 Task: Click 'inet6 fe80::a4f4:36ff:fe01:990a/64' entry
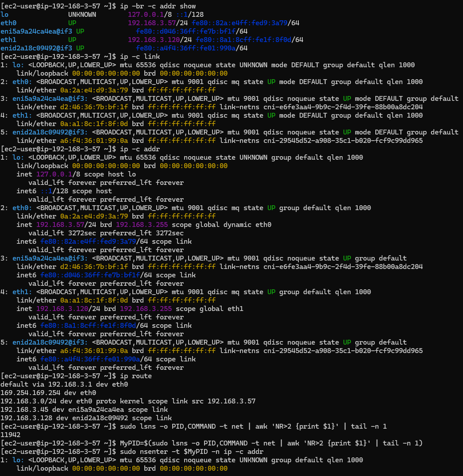click(84, 359)
